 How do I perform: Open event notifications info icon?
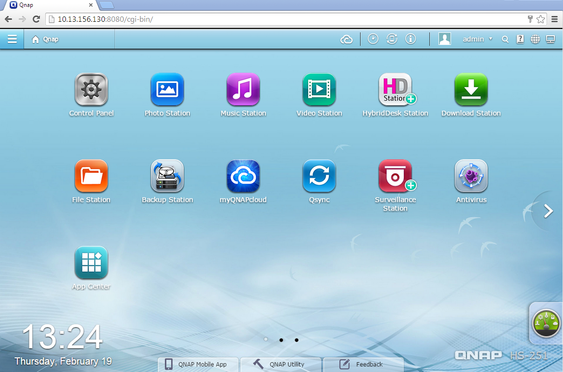pyautogui.click(x=410, y=39)
